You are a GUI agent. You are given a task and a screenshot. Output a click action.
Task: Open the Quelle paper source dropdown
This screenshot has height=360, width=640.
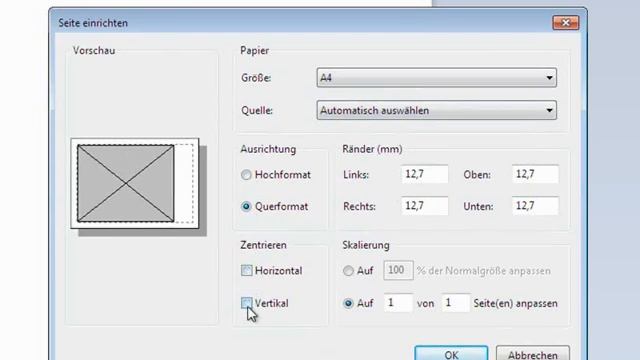tap(436, 110)
